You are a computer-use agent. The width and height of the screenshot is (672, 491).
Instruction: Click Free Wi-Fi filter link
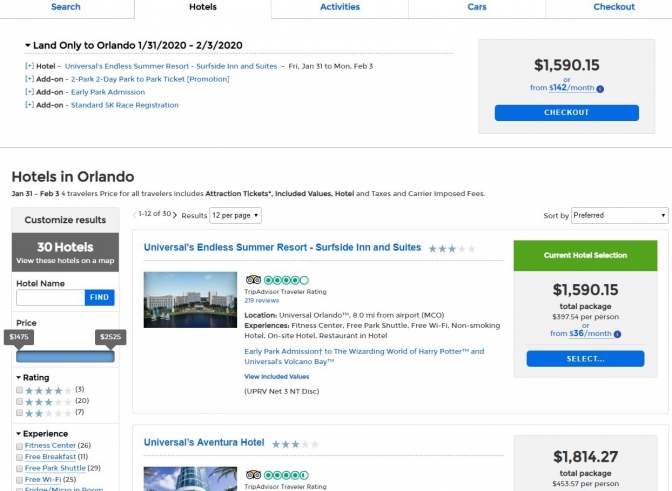(43, 479)
